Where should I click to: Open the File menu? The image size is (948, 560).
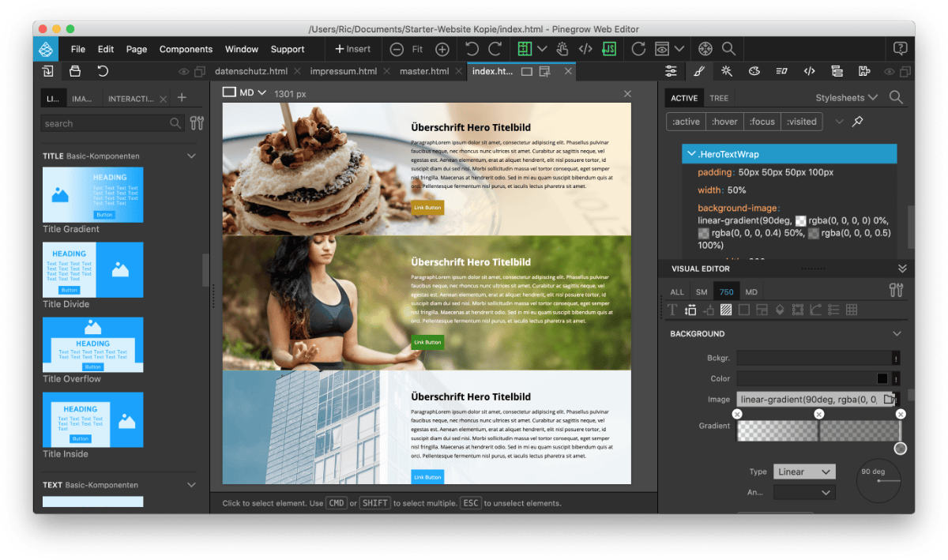pos(78,49)
